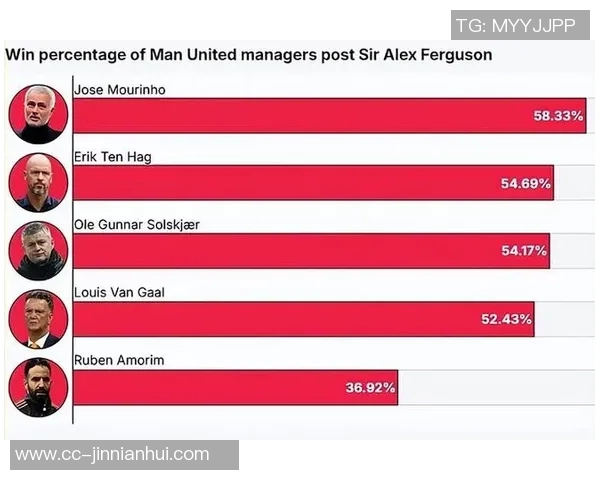600x480 pixels.
Task: Click the 36.92% value on Amorim's bar
Action: tap(371, 387)
